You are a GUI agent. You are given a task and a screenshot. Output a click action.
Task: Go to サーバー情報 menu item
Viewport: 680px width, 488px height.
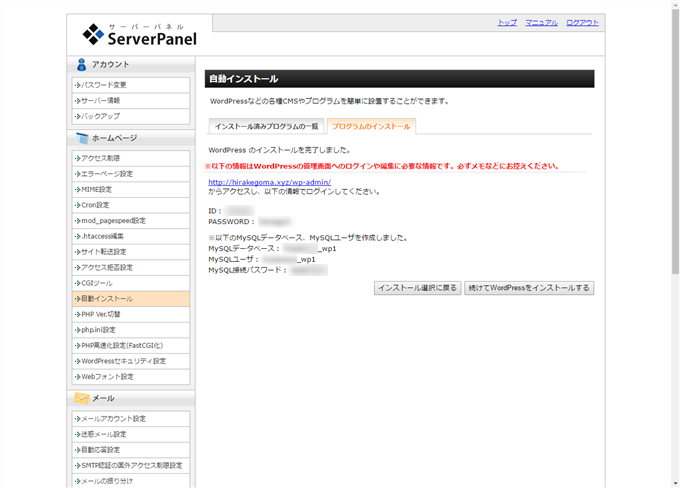[100, 101]
